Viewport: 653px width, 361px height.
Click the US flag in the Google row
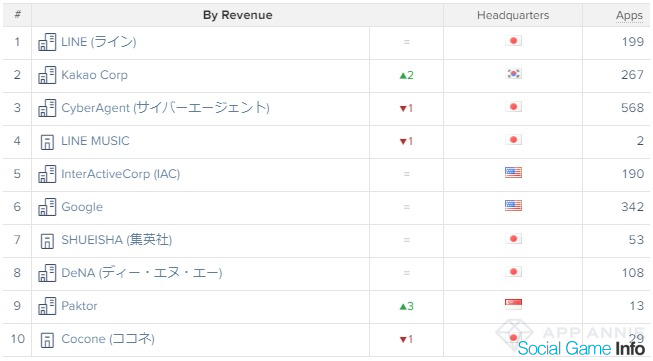point(513,206)
